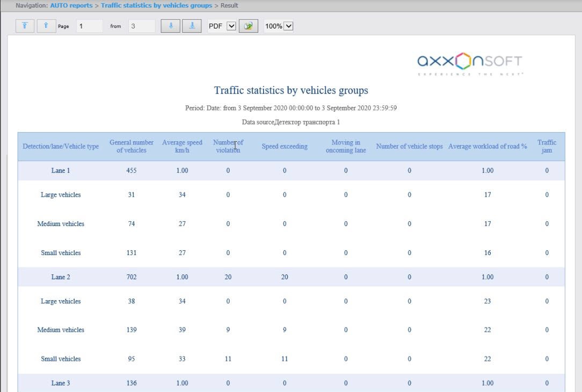Jump to the last report page
The height and width of the screenshot is (392, 582).
(192, 26)
